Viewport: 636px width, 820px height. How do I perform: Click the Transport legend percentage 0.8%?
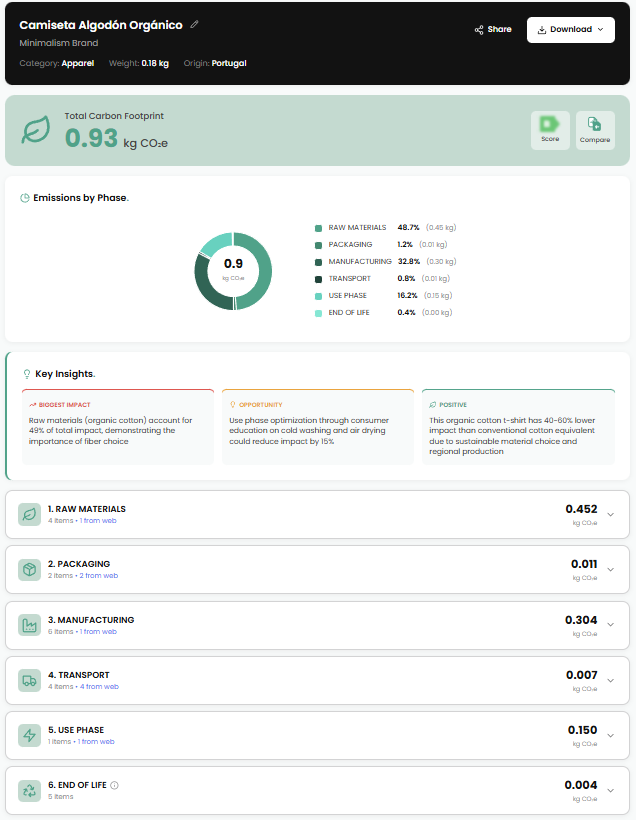pos(406,279)
